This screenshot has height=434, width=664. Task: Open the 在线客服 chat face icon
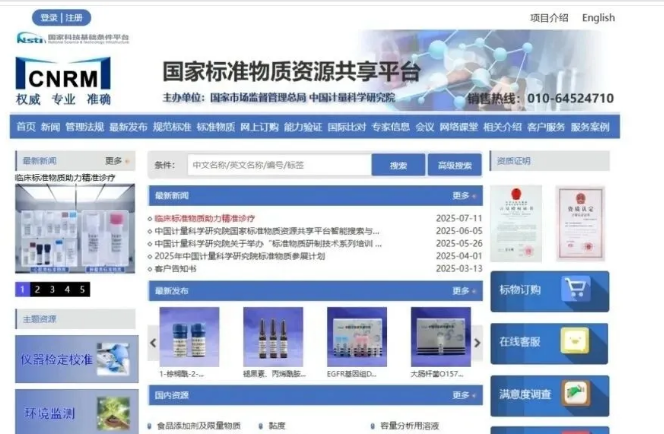pos(575,340)
